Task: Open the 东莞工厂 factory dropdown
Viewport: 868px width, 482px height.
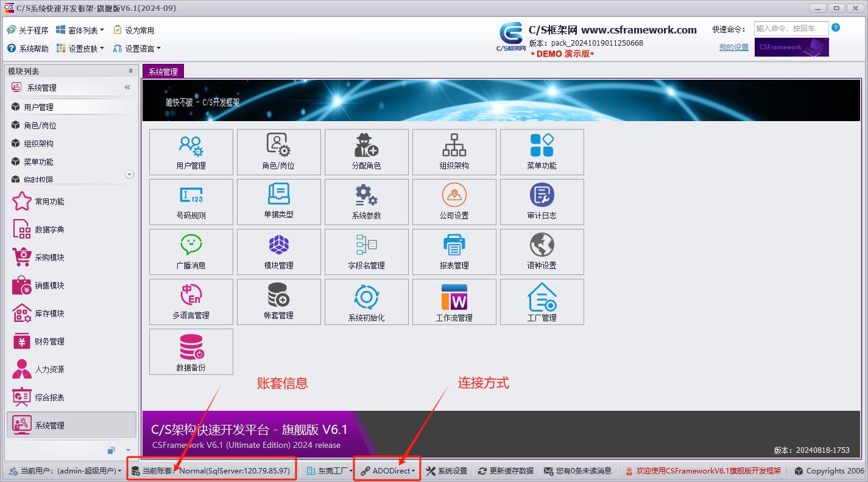Action: coord(330,471)
